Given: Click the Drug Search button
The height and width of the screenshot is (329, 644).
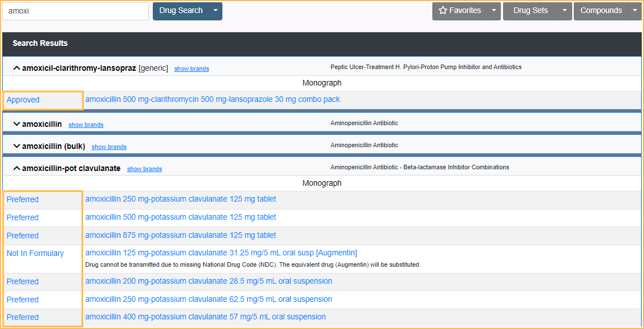Looking at the screenshot, I should (181, 11).
